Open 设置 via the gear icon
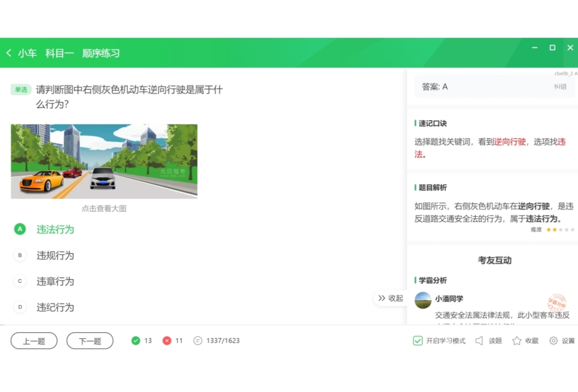The height and width of the screenshot is (392, 578). point(553,341)
